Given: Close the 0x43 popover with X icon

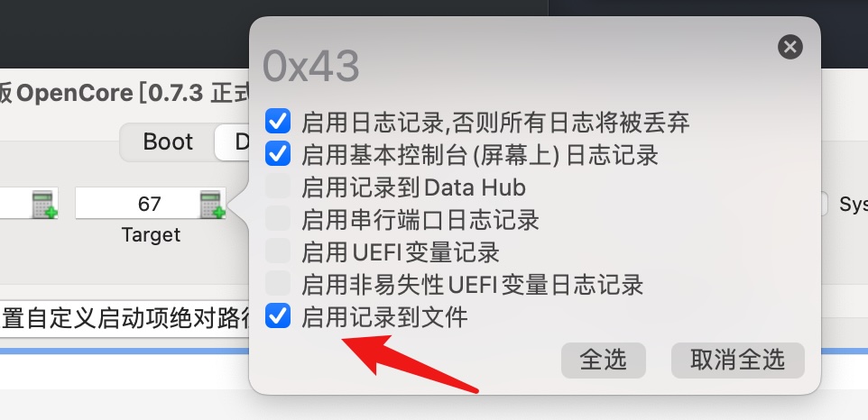Looking at the screenshot, I should coord(790,47).
